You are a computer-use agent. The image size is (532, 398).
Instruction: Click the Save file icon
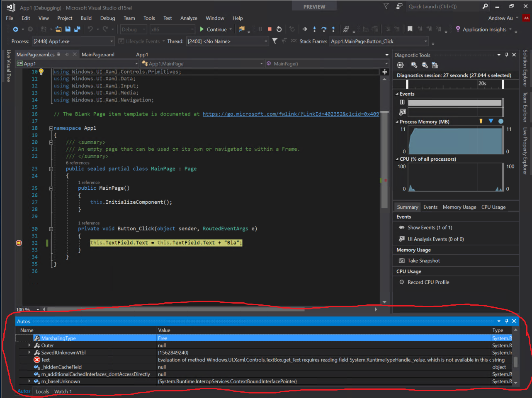pos(68,29)
